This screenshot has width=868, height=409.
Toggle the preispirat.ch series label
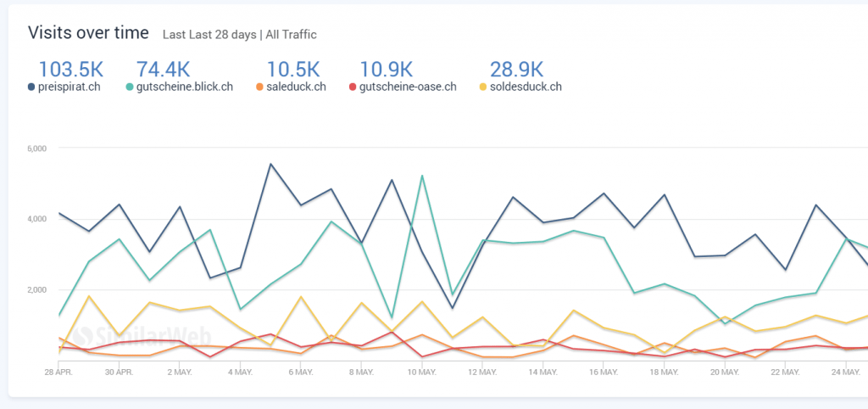[x=70, y=87]
